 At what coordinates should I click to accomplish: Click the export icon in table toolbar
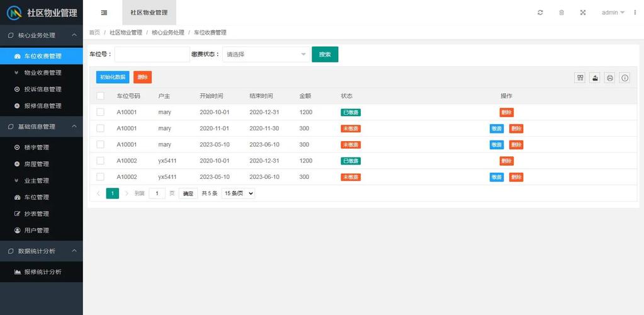pos(595,77)
